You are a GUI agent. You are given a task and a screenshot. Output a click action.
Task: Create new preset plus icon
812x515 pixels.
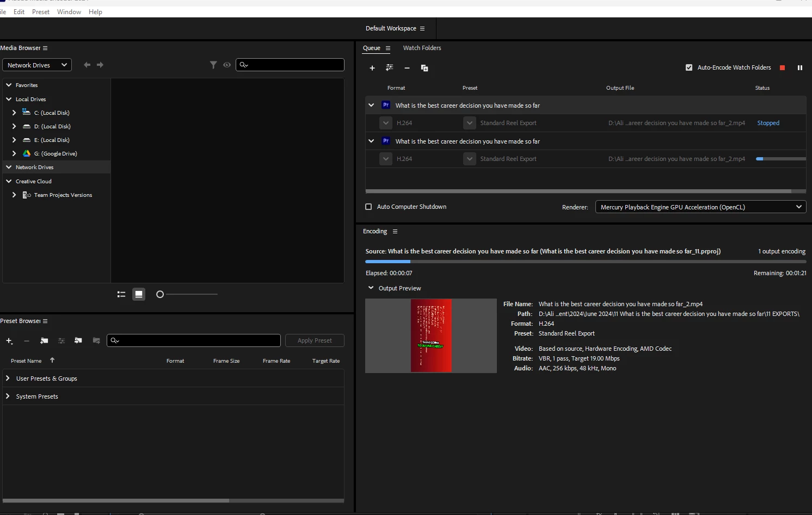[9, 341]
